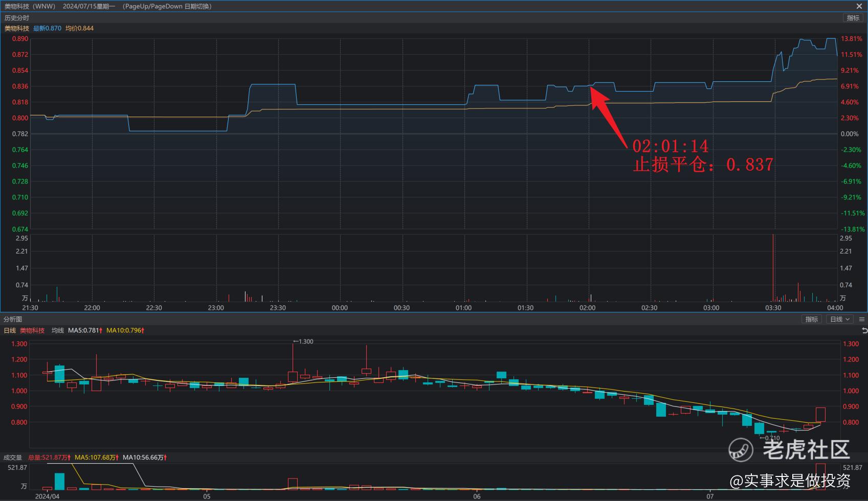The width and height of the screenshot is (868, 501).
Task: Click the MA5:107.68万 volume label
Action: (x=97, y=457)
